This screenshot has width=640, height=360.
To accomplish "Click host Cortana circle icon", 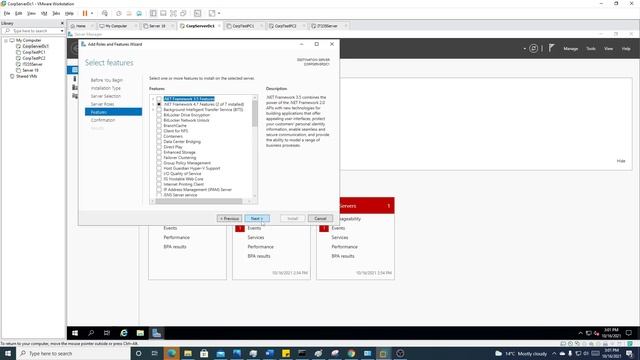I will 138,353.
